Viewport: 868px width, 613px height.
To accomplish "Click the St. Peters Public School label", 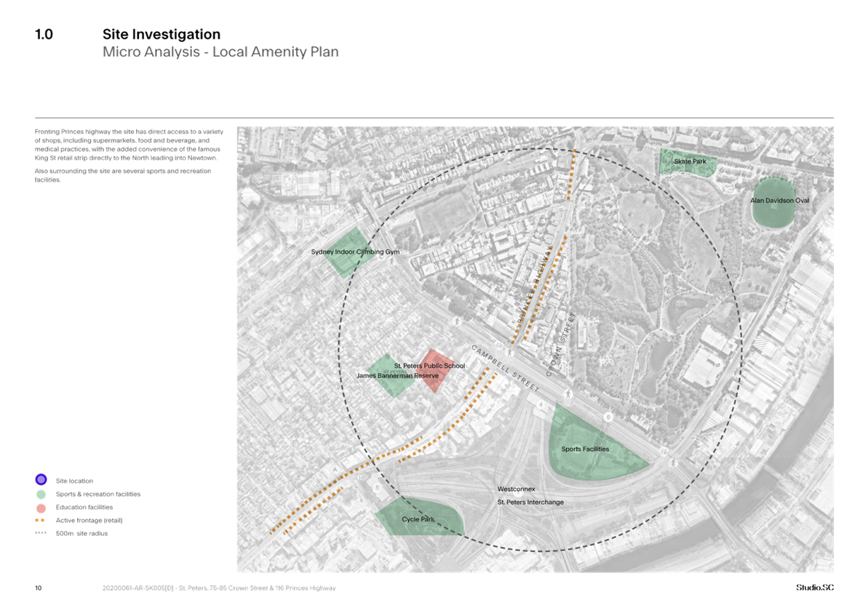I will tap(429, 366).
